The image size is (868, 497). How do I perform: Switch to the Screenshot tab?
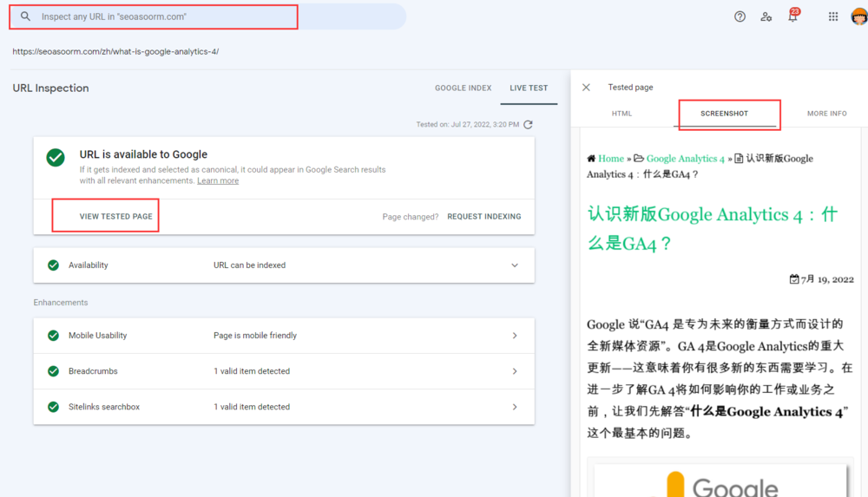[724, 114]
